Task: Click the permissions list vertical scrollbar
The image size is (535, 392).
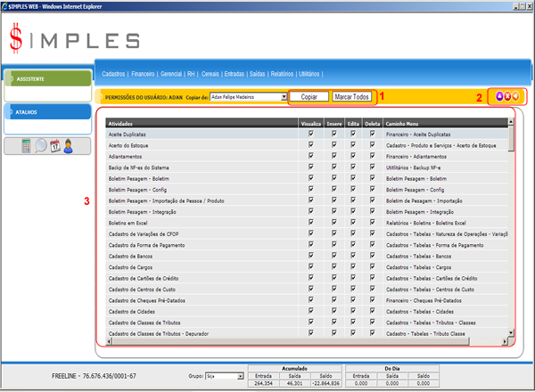Action: click(x=511, y=232)
